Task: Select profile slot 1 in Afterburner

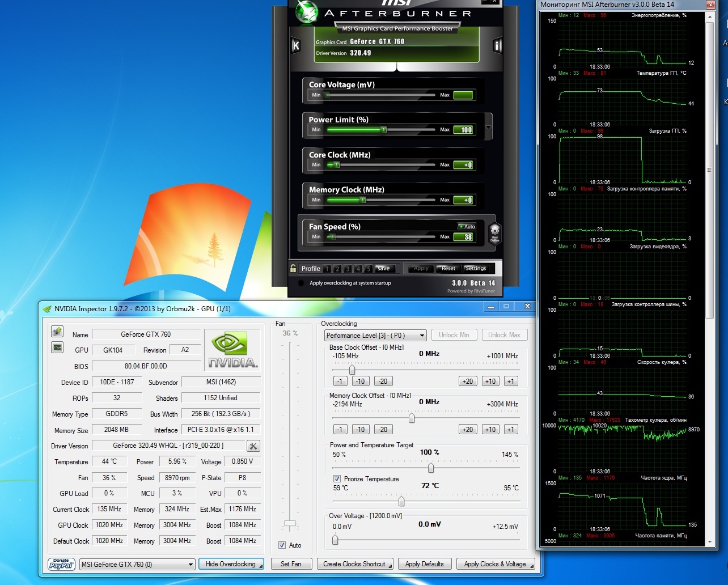Action: click(x=327, y=269)
